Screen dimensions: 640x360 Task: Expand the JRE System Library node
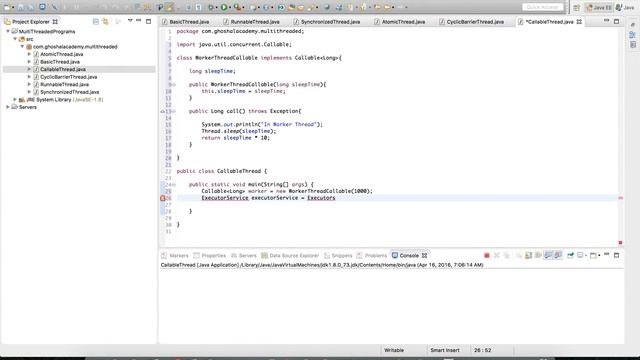click(15, 100)
